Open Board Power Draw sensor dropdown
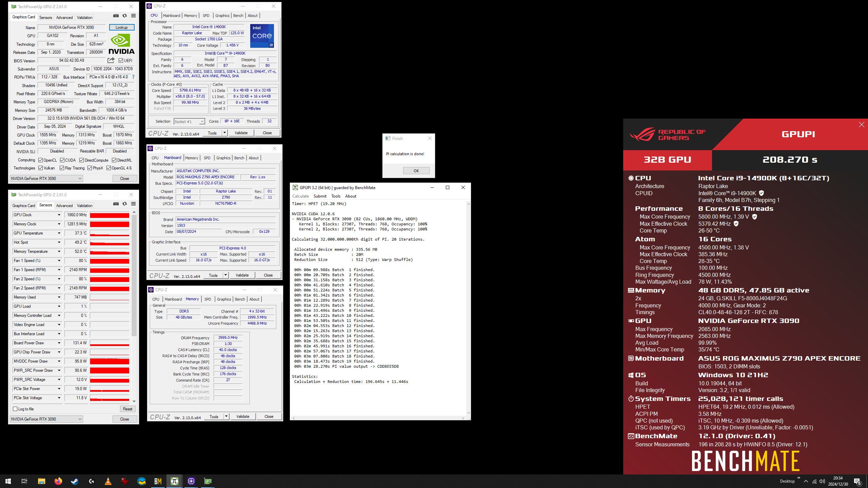The image size is (868, 488). pos(59,343)
